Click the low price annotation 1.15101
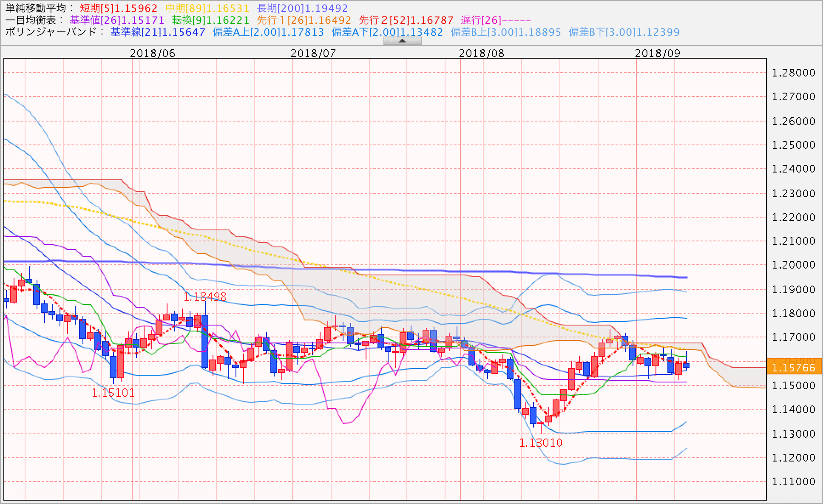The height and width of the screenshot is (504, 823). pyautogui.click(x=113, y=393)
